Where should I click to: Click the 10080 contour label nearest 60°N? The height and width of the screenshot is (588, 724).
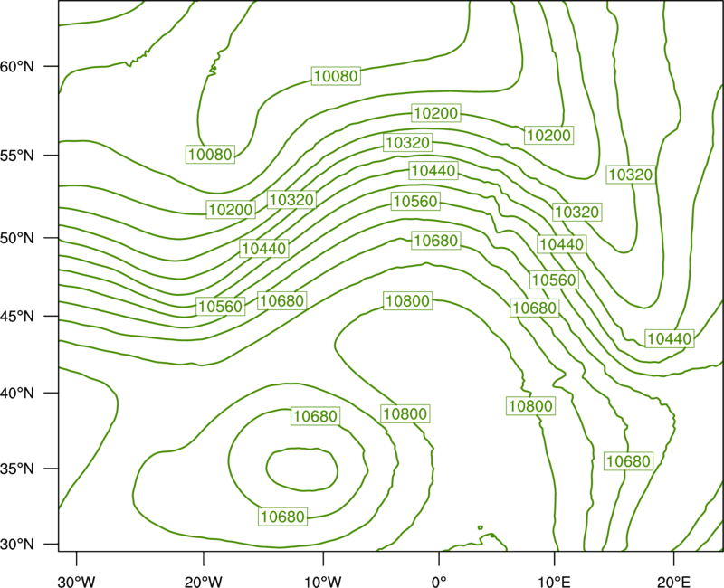click(x=336, y=76)
